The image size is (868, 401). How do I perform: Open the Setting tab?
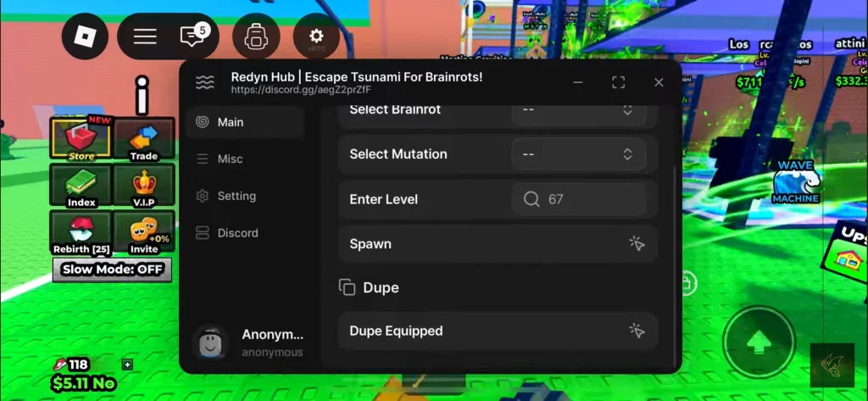point(245,196)
